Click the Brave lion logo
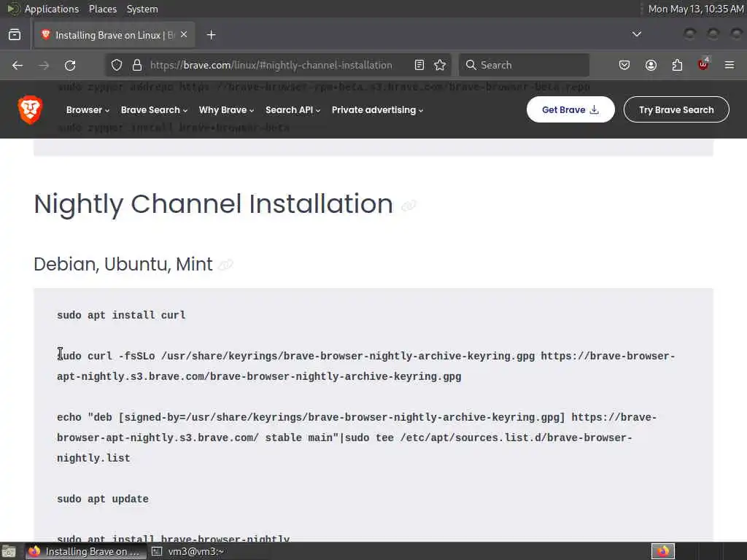This screenshot has width=747, height=560. tap(30, 109)
